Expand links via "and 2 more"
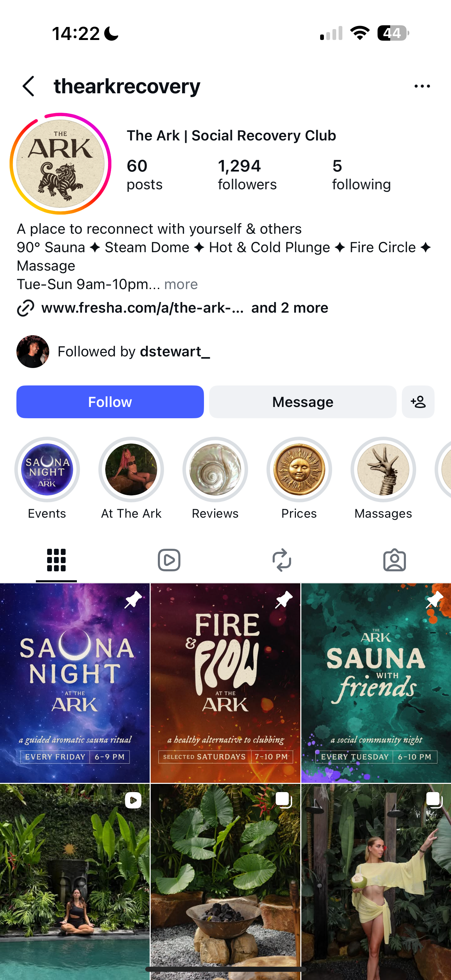This screenshot has width=451, height=980. click(x=290, y=308)
